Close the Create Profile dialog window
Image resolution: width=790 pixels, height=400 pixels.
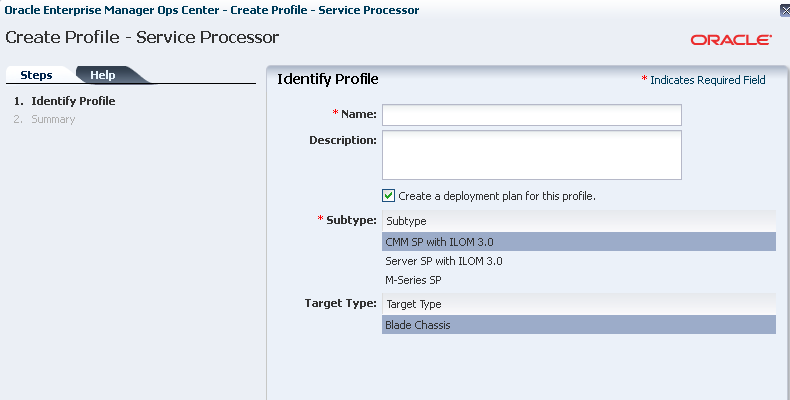[785, 10]
